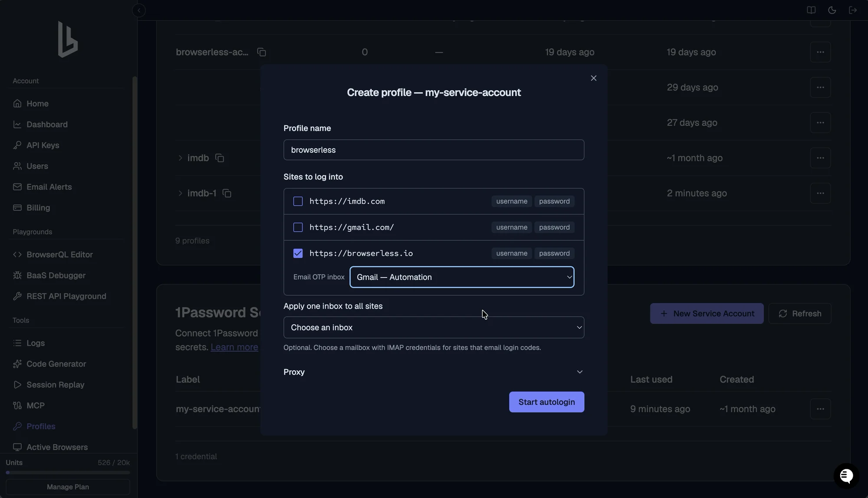The width and height of the screenshot is (868, 498).
Task: Click the Browserless logo
Action: tap(68, 39)
